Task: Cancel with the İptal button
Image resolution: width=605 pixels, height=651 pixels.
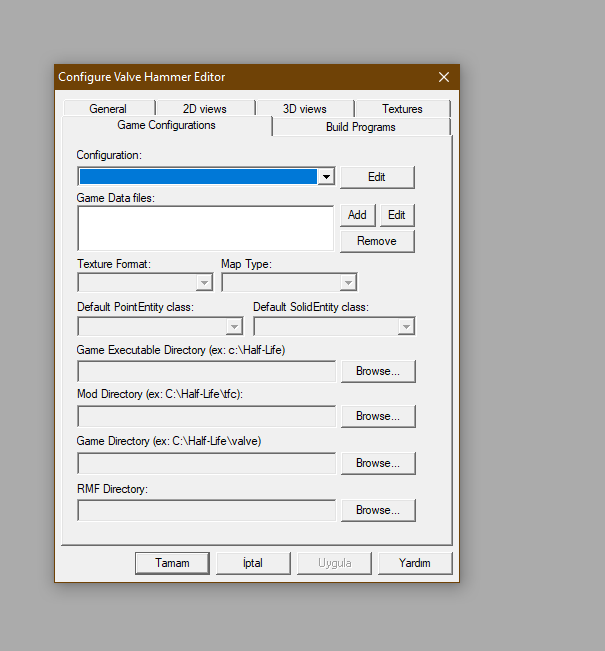Action: 253,563
